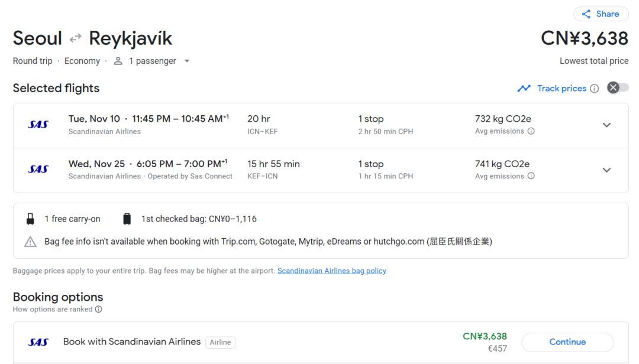Click the 15 hr 55 min duration
This screenshot has width=639, height=364.
(x=273, y=164)
